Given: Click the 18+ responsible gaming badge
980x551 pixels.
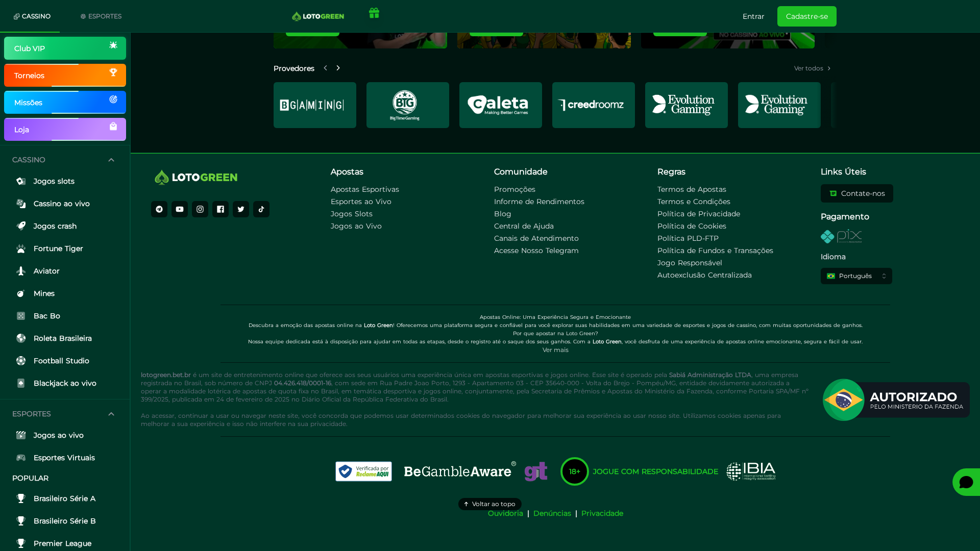Looking at the screenshot, I should (575, 471).
